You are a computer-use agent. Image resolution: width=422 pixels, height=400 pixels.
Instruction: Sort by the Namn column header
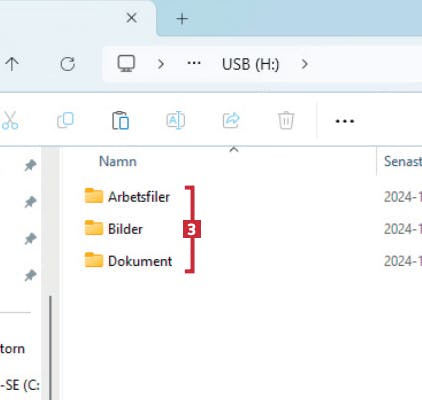tap(118, 162)
